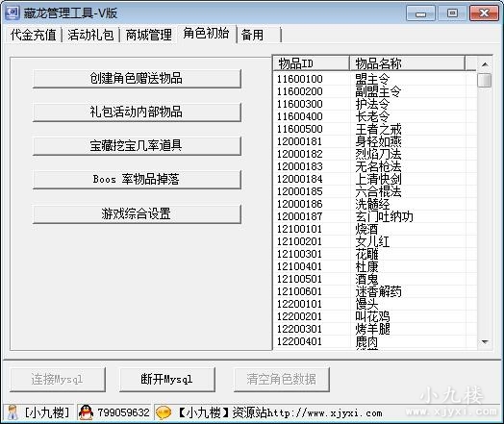Click the scrollbar up arrow in item list
This screenshot has height=424, width=504.
[x=485, y=64]
